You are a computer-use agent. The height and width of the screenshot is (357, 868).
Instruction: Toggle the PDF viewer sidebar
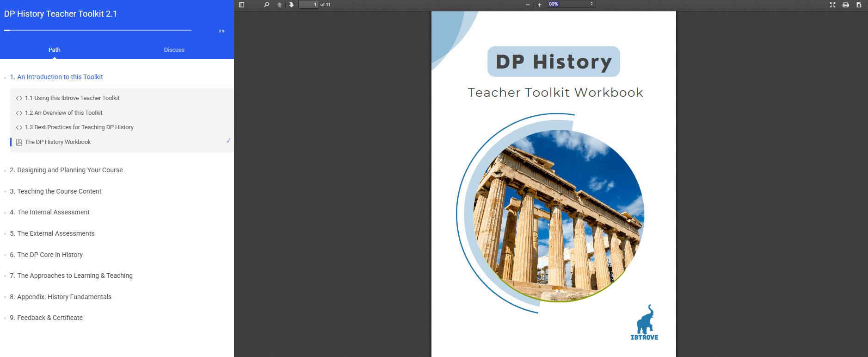(241, 5)
